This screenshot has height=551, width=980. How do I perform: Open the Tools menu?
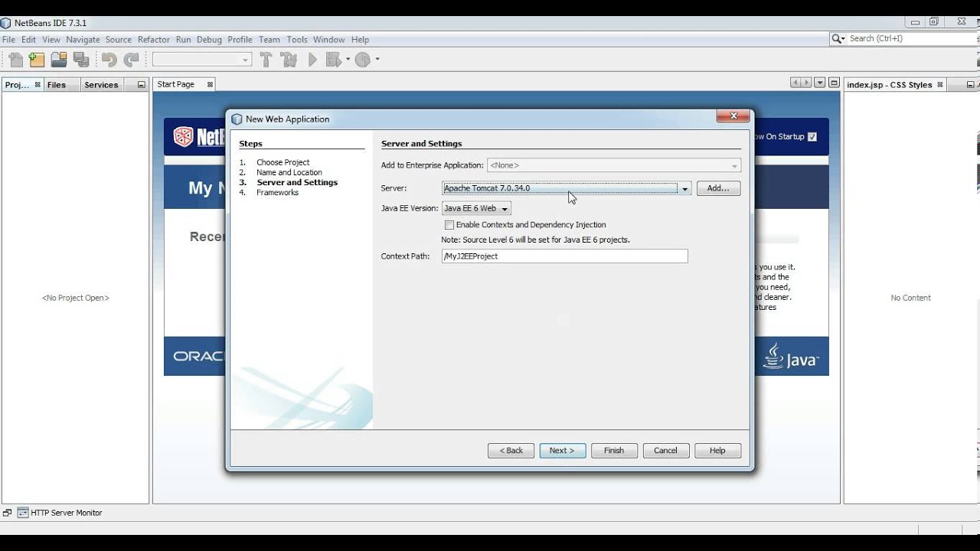click(x=297, y=40)
